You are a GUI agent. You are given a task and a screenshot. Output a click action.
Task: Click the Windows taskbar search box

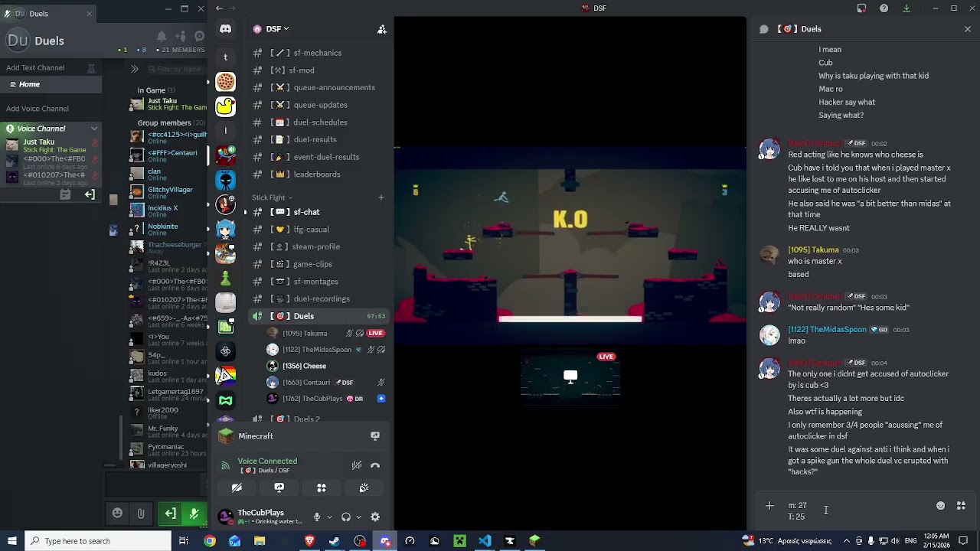tap(98, 541)
